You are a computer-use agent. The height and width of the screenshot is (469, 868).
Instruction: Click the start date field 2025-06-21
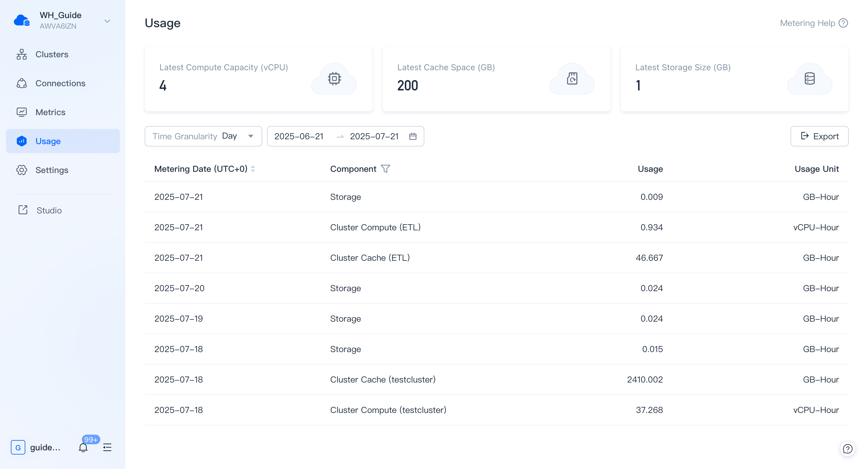299,137
